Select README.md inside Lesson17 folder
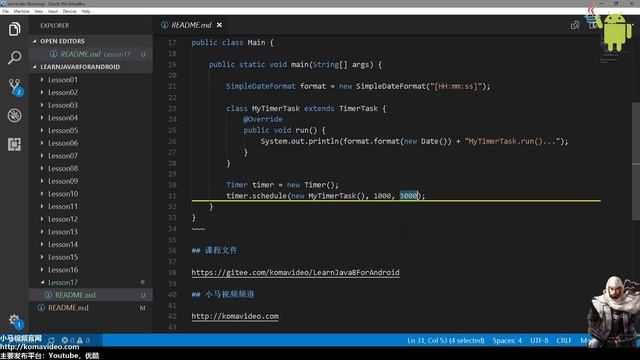Screen dimensions: 640x360 [x=91, y=295]
